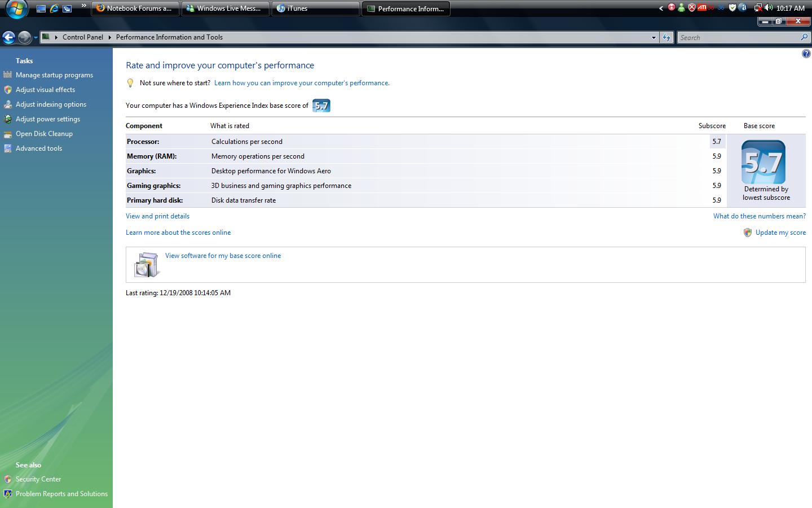Click Control Panel in the breadcrumb
This screenshot has width=812, height=508.
83,37
